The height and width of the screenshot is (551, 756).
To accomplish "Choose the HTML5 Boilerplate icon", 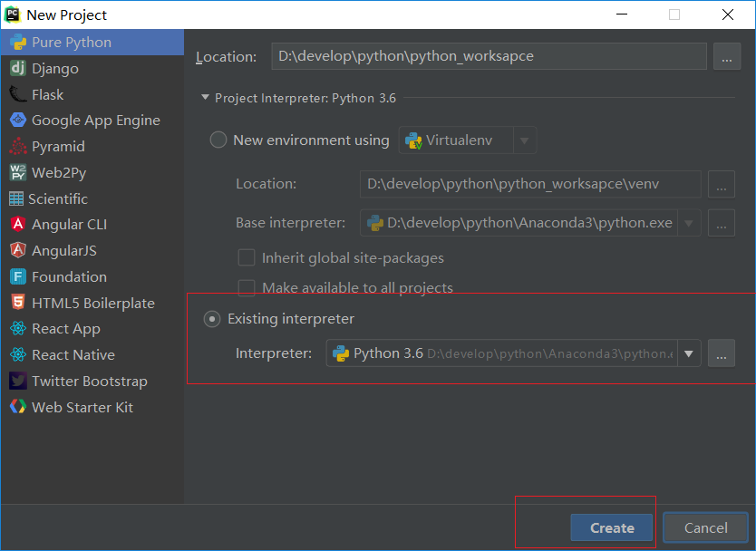I will [x=17, y=303].
